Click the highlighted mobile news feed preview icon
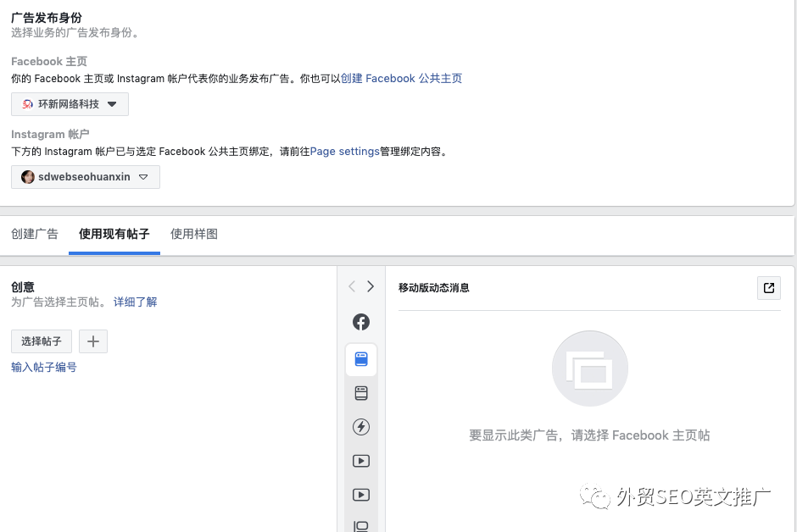 (361, 359)
